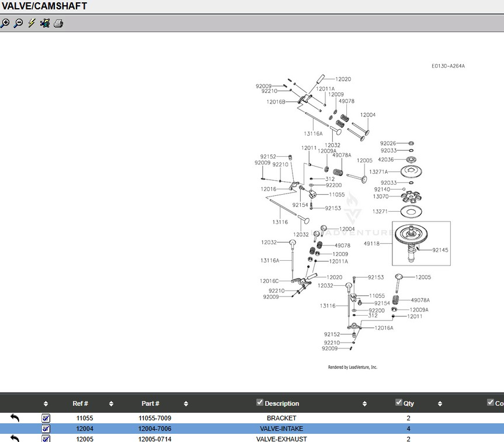The width and height of the screenshot is (504, 442).
Task: Sort by the Part # column arrows
Action: pyautogui.click(x=186, y=403)
